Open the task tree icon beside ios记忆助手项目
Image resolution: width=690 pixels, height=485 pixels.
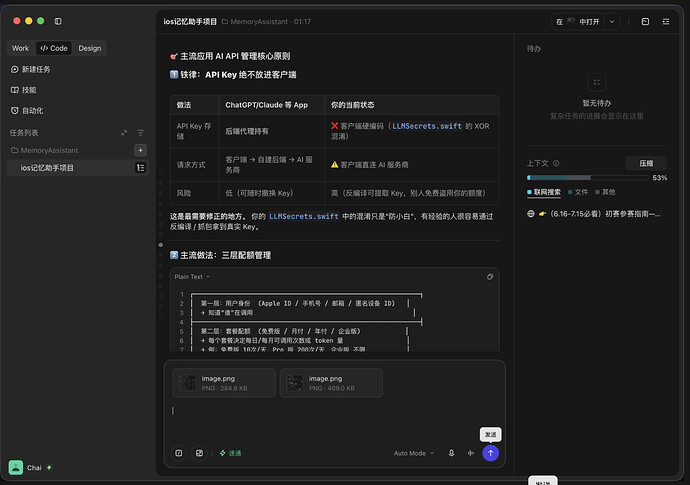(x=140, y=168)
